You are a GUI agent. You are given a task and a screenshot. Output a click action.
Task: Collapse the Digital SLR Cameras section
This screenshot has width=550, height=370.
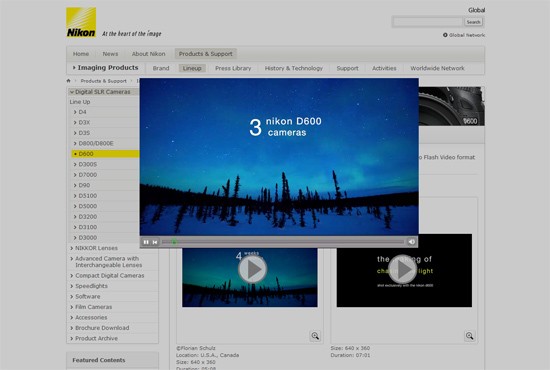coord(103,92)
